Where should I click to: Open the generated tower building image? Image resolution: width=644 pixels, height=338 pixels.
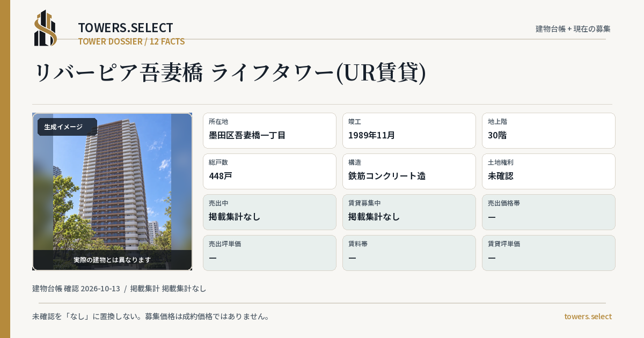(x=112, y=192)
